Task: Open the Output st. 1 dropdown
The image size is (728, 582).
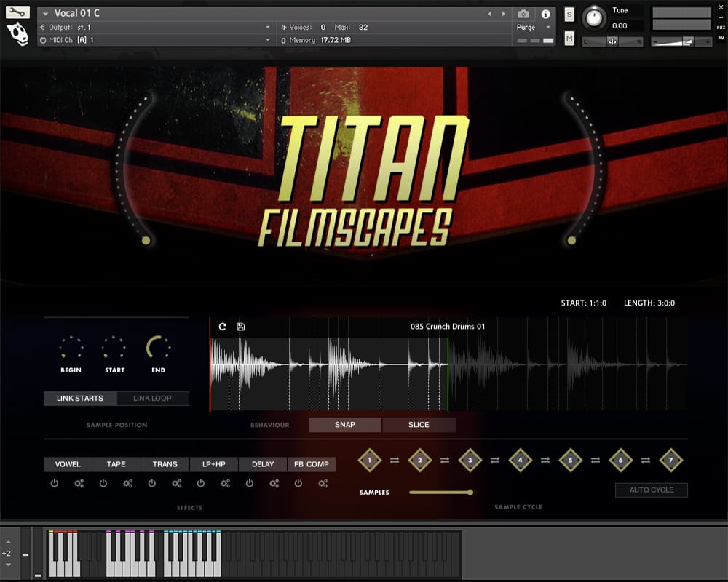Action: (x=268, y=27)
